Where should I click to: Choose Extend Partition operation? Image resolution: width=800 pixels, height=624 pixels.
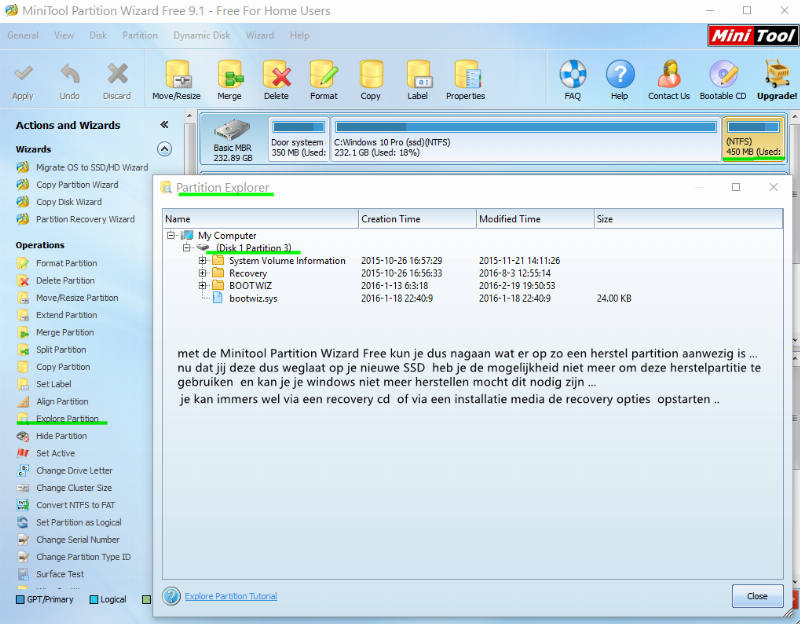tap(66, 315)
